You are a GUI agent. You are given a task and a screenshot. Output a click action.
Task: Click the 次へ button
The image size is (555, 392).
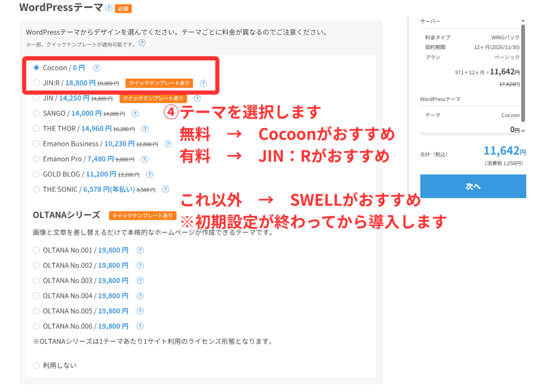point(473,186)
